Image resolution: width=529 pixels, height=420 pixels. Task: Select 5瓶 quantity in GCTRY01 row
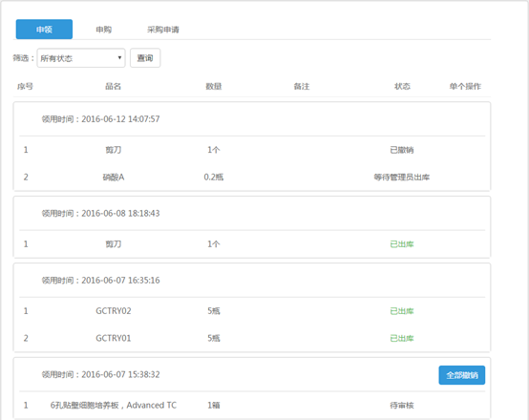click(214, 338)
